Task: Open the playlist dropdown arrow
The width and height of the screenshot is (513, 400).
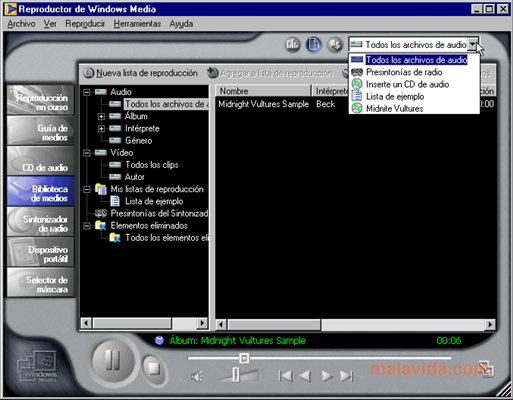Action: tap(473, 44)
